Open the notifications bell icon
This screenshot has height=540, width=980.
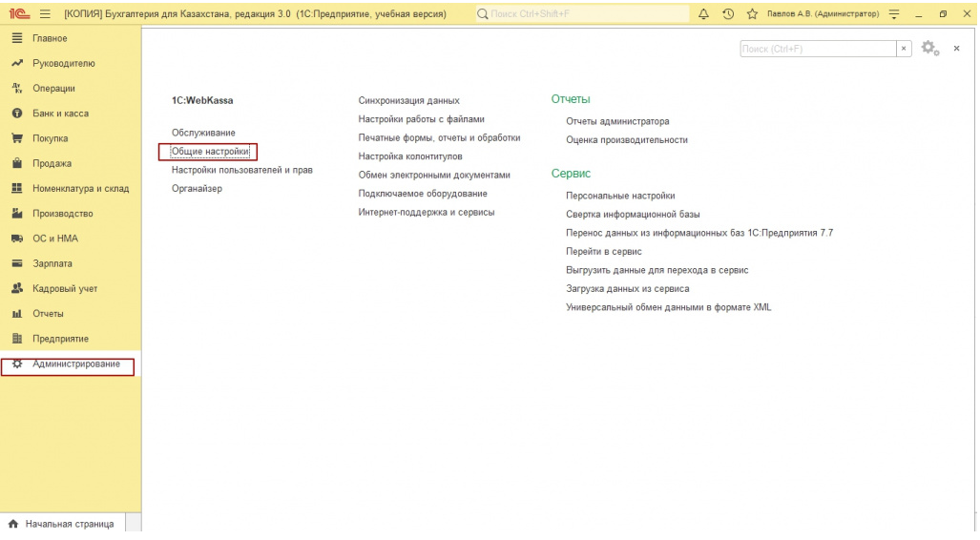click(x=704, y=14)
